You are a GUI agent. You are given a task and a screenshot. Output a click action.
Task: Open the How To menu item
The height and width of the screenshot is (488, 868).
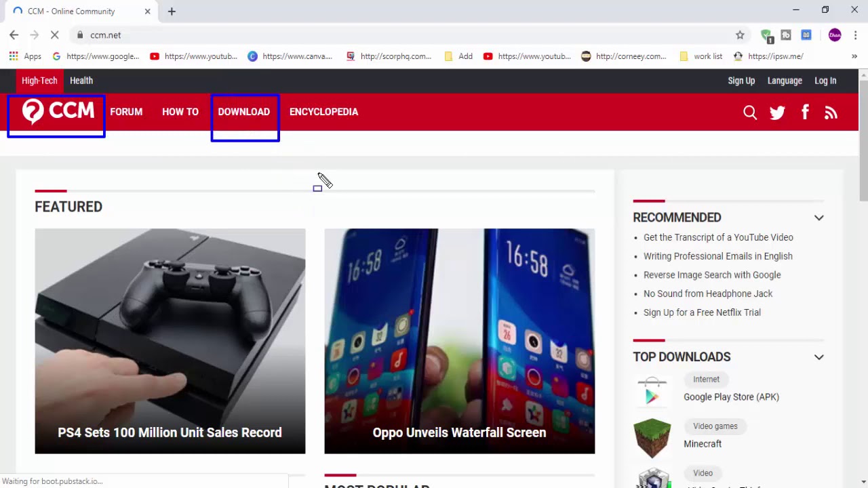click(x=180, y=112)
